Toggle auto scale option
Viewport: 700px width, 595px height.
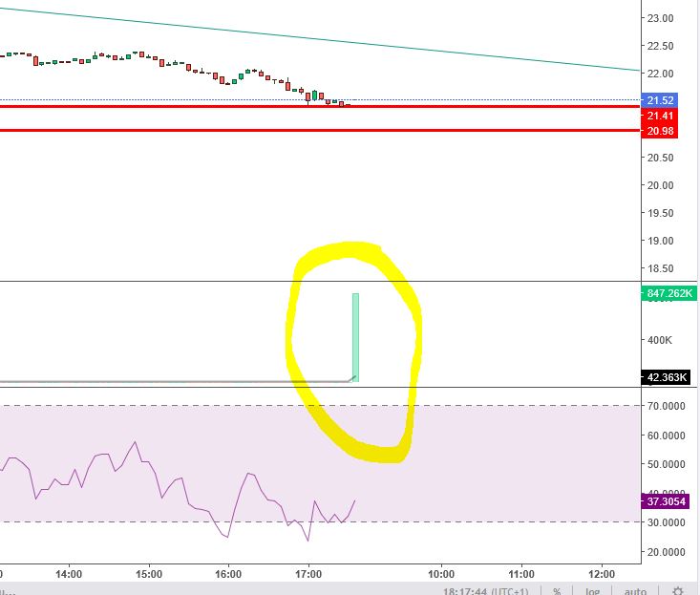pyautogui.click(x=634, y=591)
